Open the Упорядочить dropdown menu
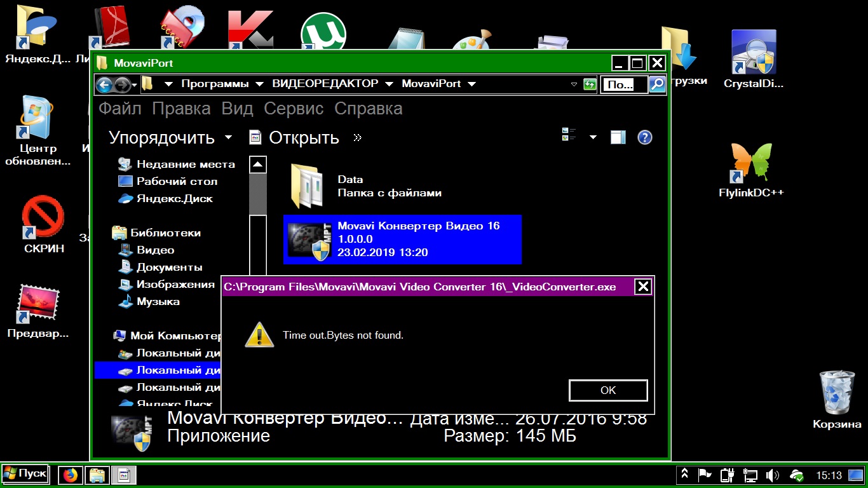This screenshot has width=868, height=488. click(170, 138)
